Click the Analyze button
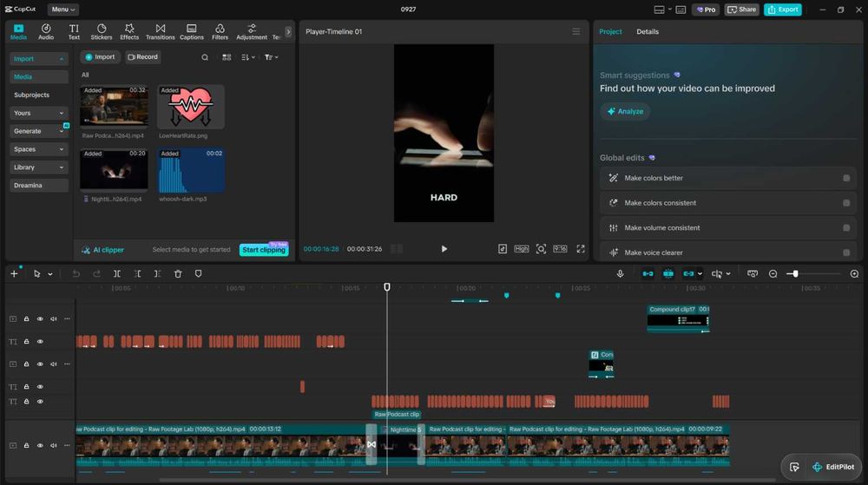This screenshot has width=868, height=485. pos(625,111)
